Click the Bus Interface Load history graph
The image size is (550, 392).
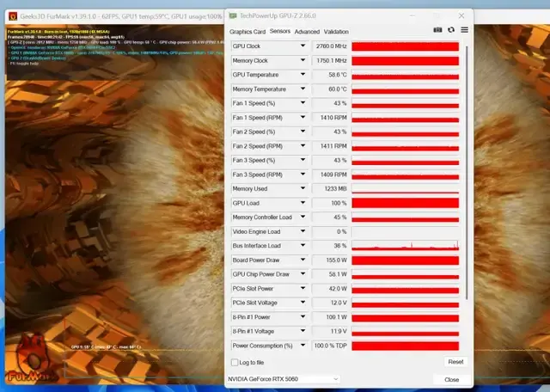click(x=405, y=246)
